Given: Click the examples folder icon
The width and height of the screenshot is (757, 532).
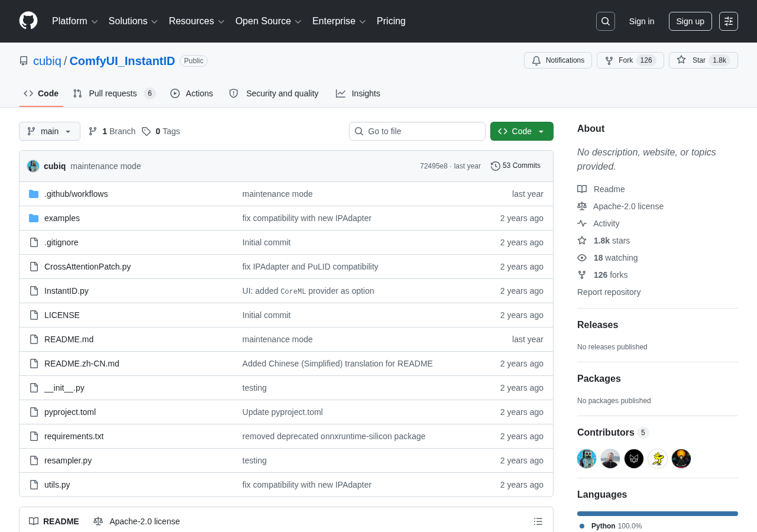Looking at the screenshot, I should [x=34, y=218].
